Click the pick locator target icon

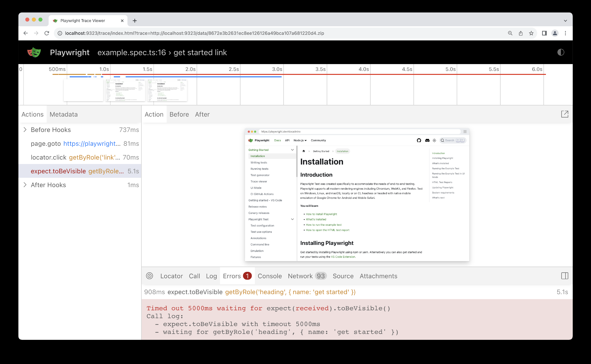point(149,276)
